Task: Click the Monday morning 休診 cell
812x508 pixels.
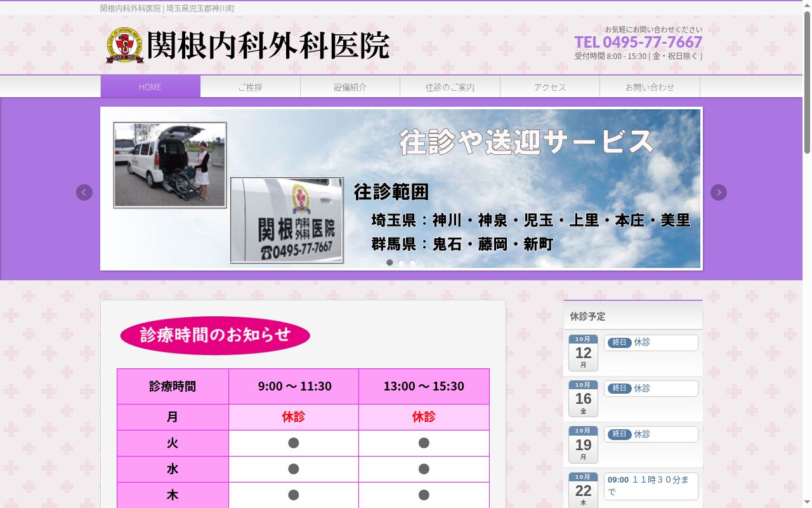Action: pos(294,417)
